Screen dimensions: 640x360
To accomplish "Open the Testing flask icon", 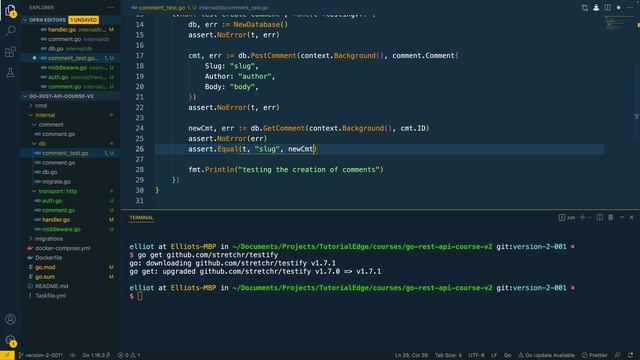I will (10, 73).
